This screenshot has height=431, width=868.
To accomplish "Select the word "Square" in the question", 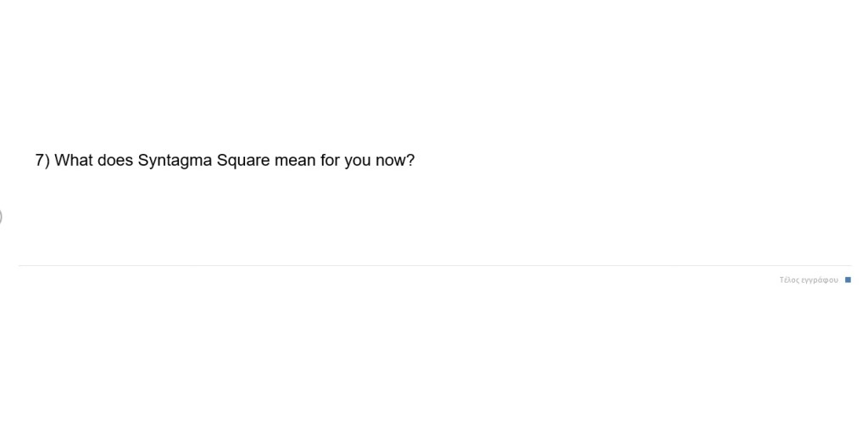I will (x=243, y=160).
